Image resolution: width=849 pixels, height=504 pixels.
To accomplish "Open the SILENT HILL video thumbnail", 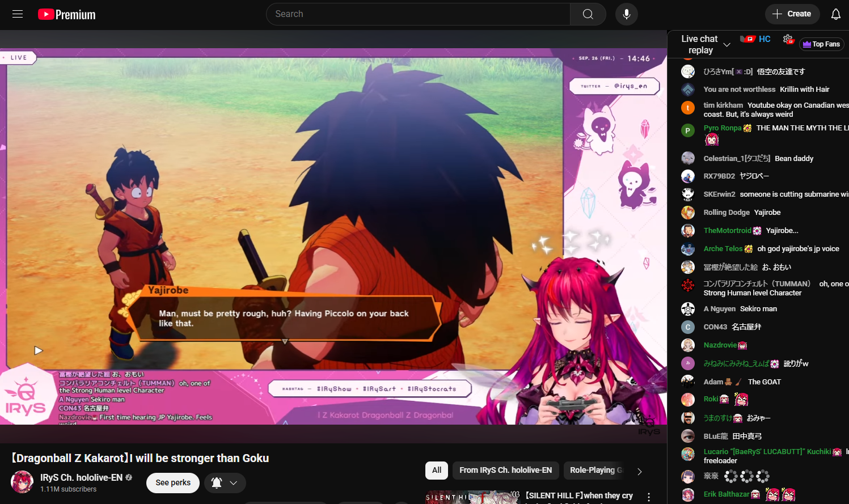I will 472,497.
